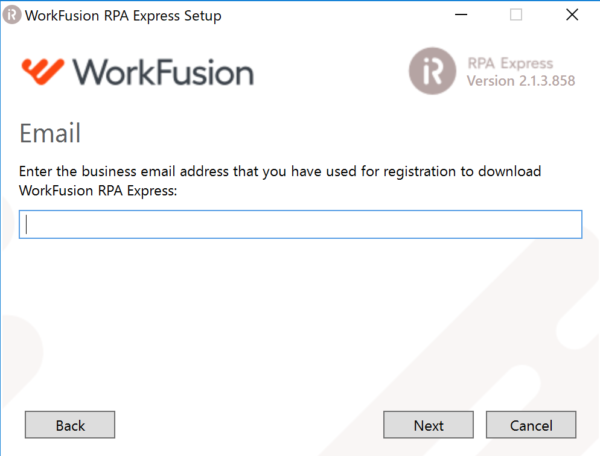This screenshot has width=600, height=456.
Task: Click the 'Enter the business email address' instruction
Action: click(x=280, y=181)
